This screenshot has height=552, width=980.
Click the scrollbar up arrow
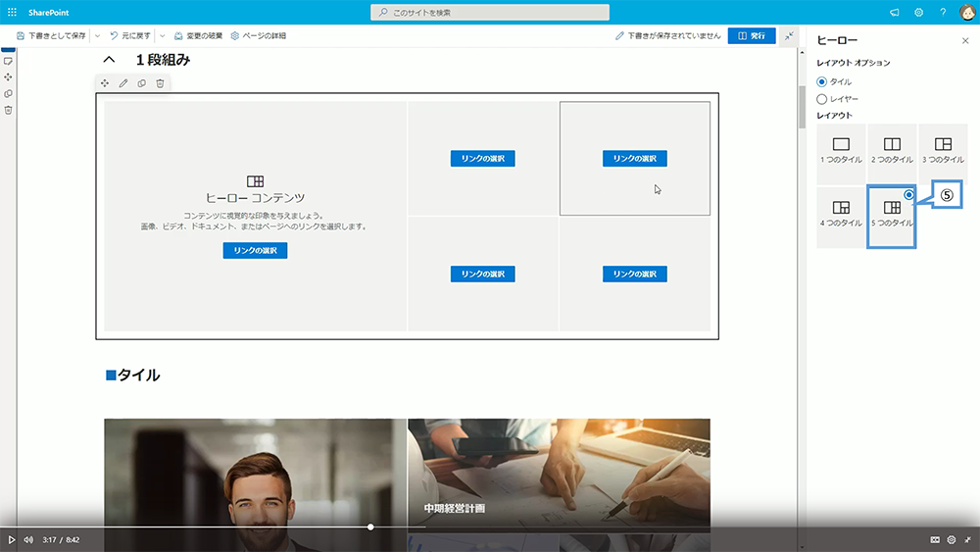tap(802, 53)
